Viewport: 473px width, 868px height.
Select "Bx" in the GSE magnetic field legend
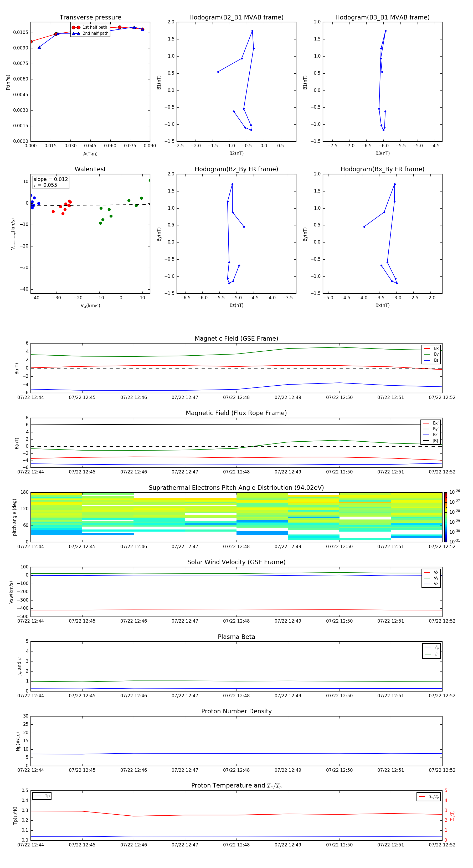431,349
